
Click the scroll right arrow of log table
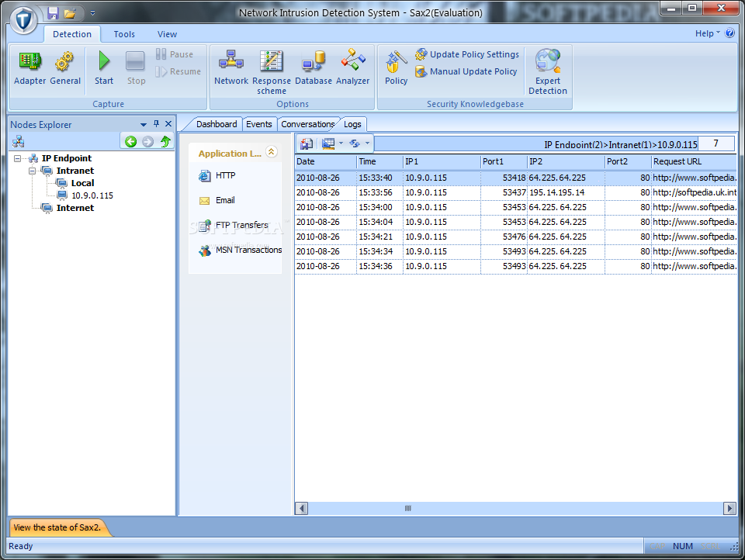(x=729, y=508)
